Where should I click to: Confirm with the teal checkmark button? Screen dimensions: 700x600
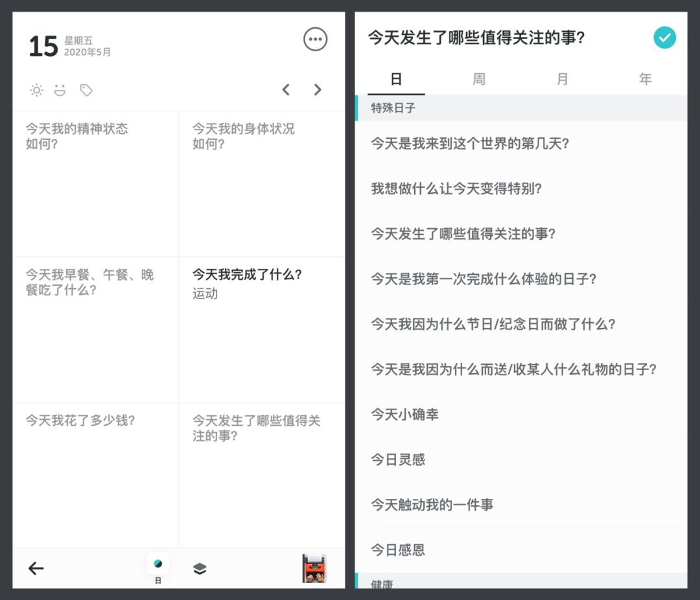coord(665,38)
